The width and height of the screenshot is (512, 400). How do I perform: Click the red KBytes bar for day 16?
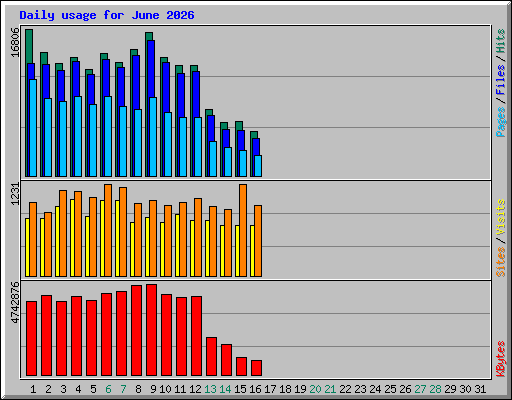click(x=257, y=368)
